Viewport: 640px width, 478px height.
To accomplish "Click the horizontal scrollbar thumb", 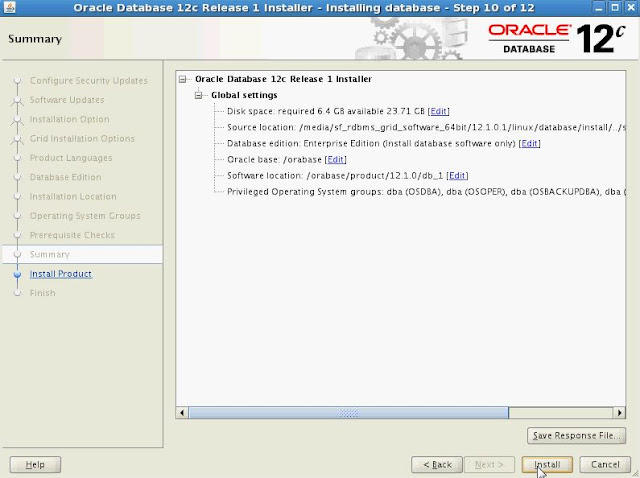I will point(349,413).
